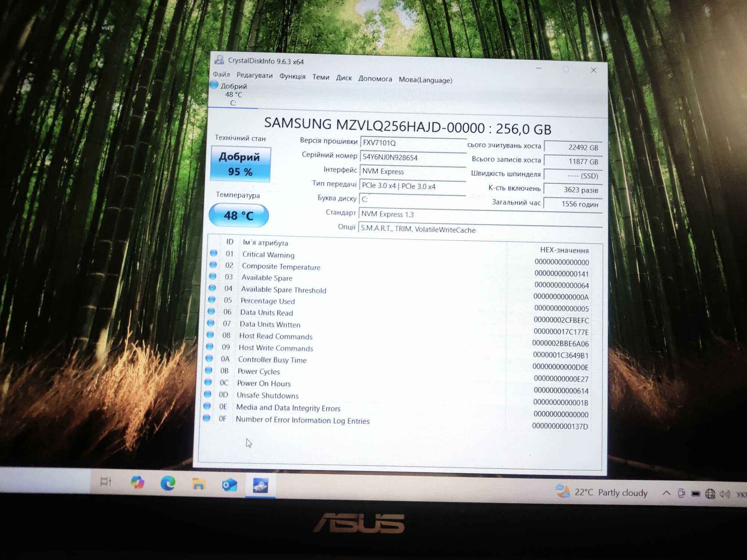
Task: Click the power-on hours 1556 годин
Action: tap(573, 204)
